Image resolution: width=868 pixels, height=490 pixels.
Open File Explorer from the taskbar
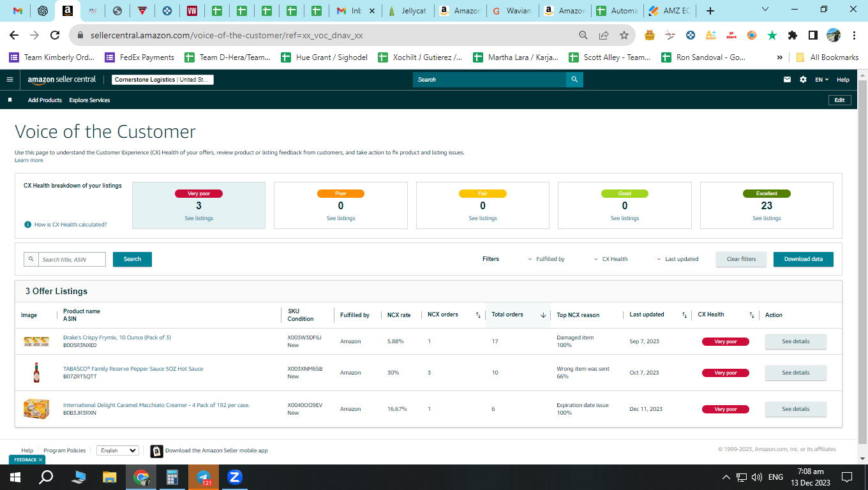(x=110, y=477)
